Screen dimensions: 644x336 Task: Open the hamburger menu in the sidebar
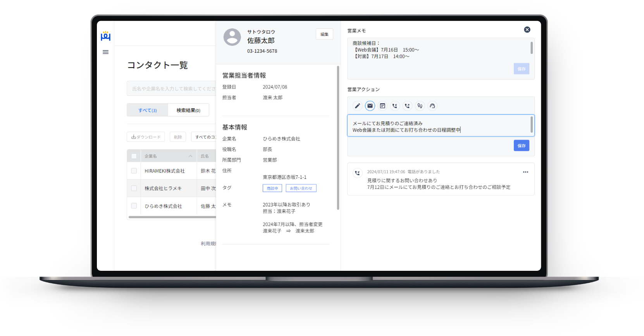point(105,52)
